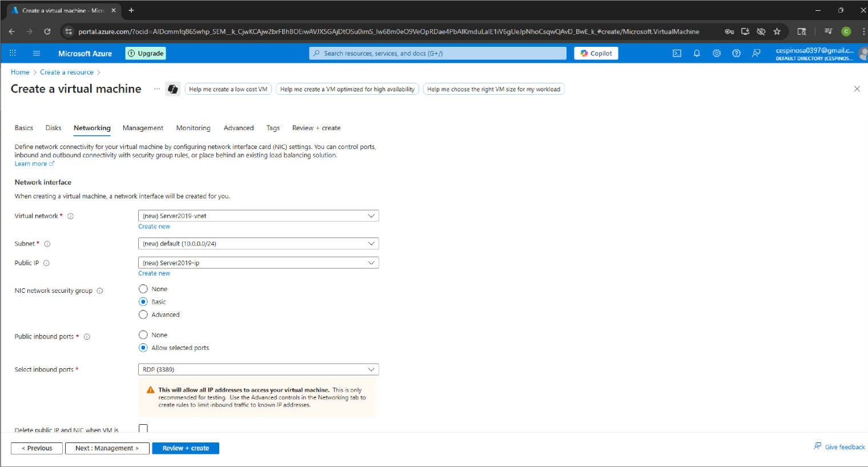Viewport: 868px width, 467px height.
Task: Open the Azure portal hamburger menu
Action: (37, 53)
